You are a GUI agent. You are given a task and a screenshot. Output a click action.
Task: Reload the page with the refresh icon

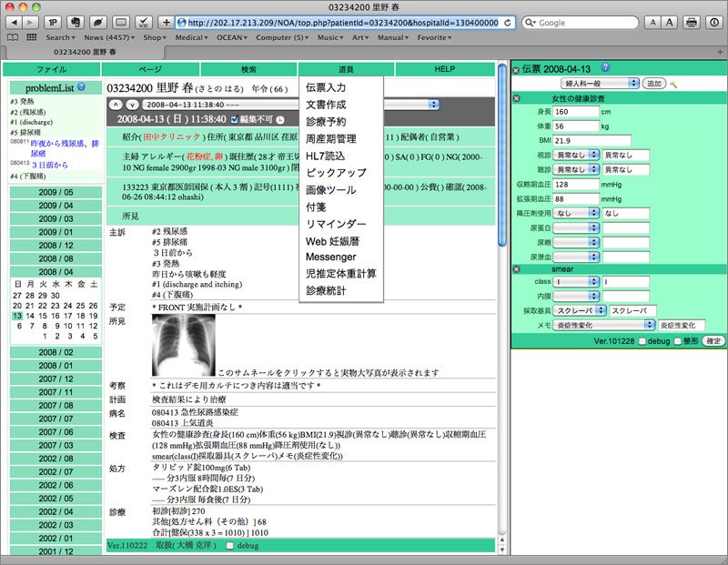pos(508,22)
